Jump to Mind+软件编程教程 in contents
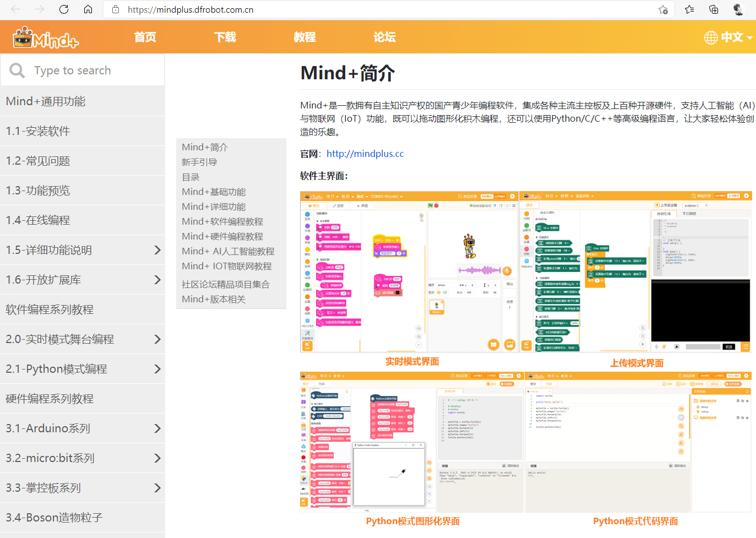The height and width of the screenshot is (538, 756). [x=222, y=221]
